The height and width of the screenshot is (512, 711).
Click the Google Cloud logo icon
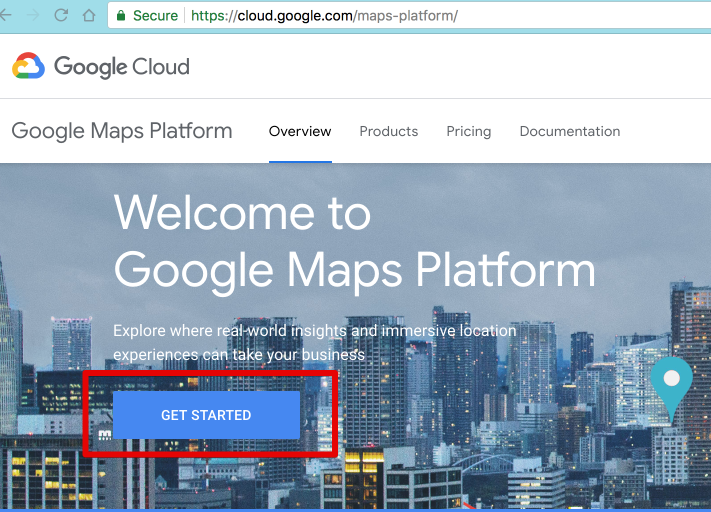point(29,66)
